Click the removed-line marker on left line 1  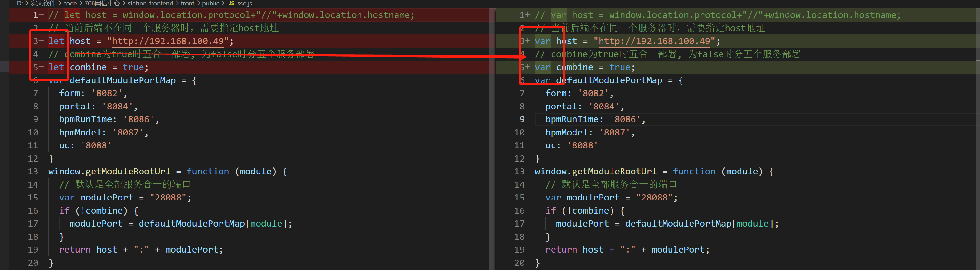[42, 15]
